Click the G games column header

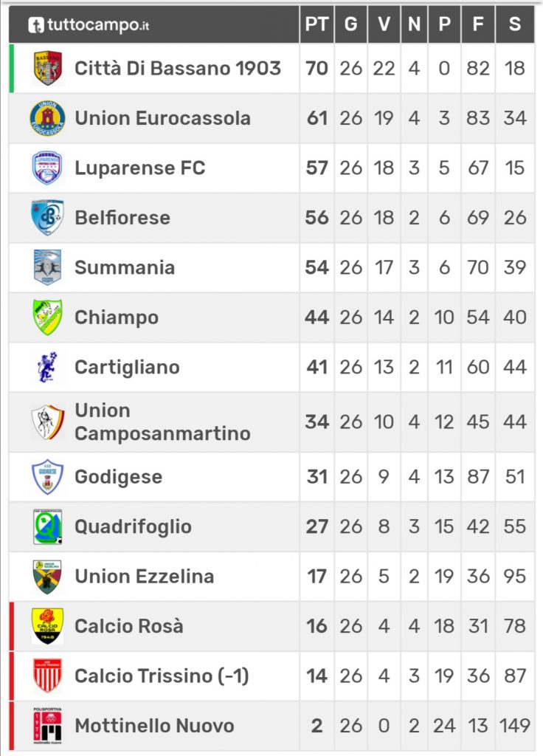coord(350,24)
